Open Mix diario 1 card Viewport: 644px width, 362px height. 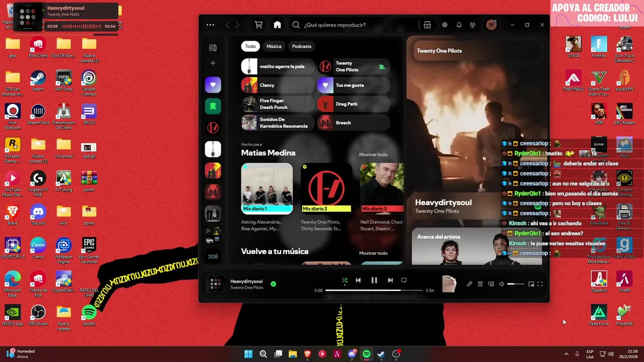267,196
